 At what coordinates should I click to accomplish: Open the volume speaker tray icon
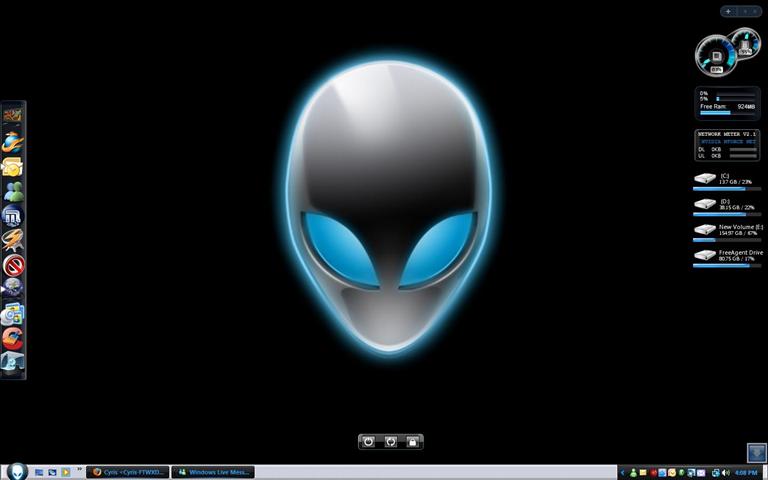pyautogui.click(x=726, y=473)
